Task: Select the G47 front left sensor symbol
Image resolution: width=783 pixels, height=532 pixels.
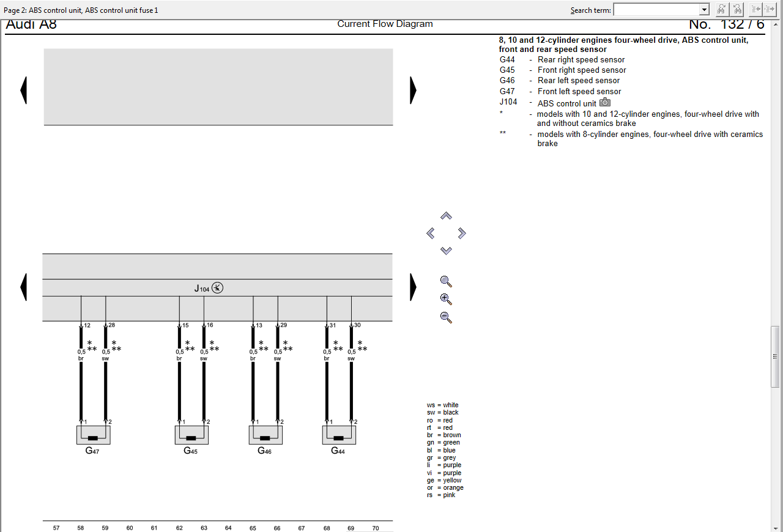Action: [93, 435]
